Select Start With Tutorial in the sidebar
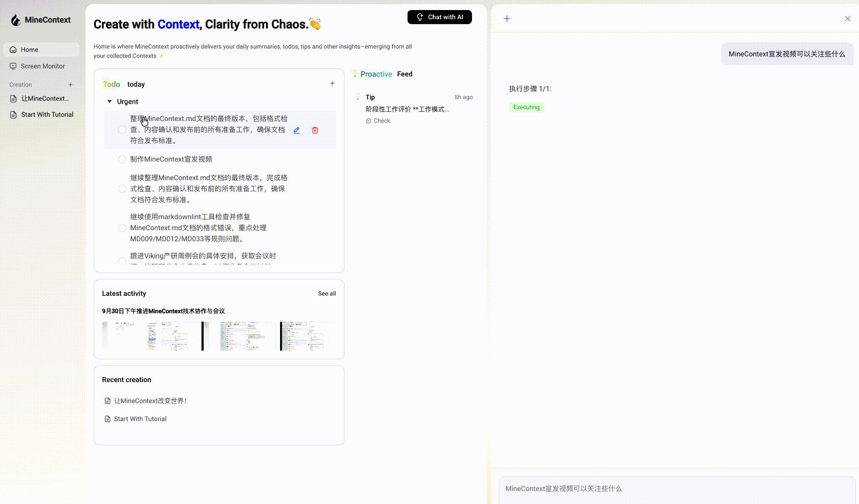Viewport: 859px width, 504px height. tap(47, 115)
